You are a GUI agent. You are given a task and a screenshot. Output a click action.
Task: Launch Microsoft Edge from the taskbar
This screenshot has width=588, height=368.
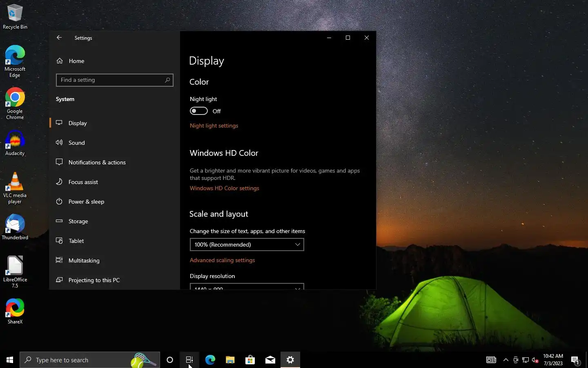click(x=210, y=360)
